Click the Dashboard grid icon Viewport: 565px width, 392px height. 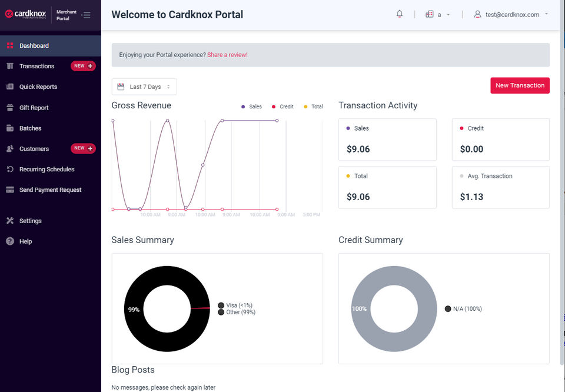click(10, 45)
